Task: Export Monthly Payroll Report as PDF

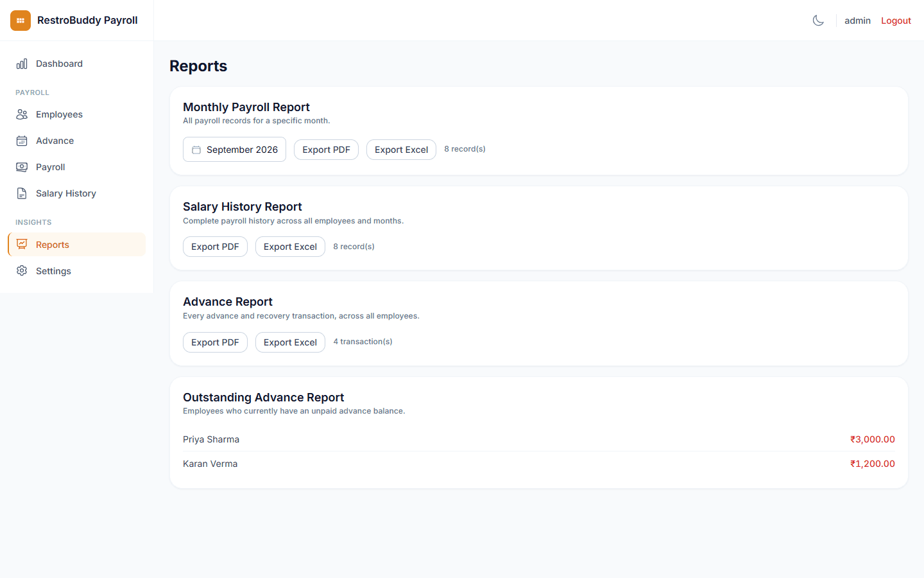Action: (x=326, y=150)
